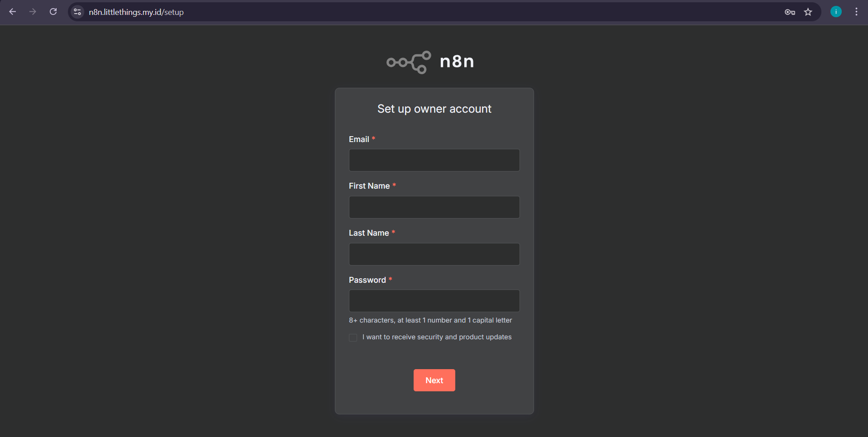Click the 'I want to receive' label text
This screenshot has width=868, height=437.
coord(437,337)
